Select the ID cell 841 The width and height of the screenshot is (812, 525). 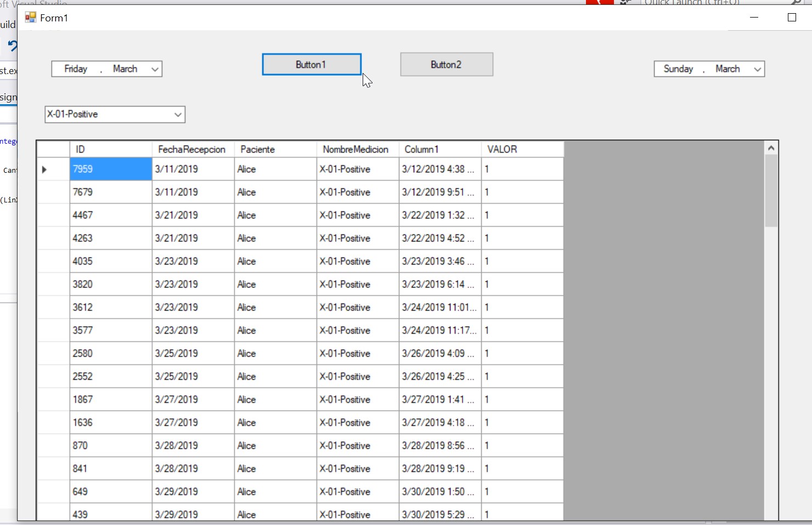click(111, 468)
